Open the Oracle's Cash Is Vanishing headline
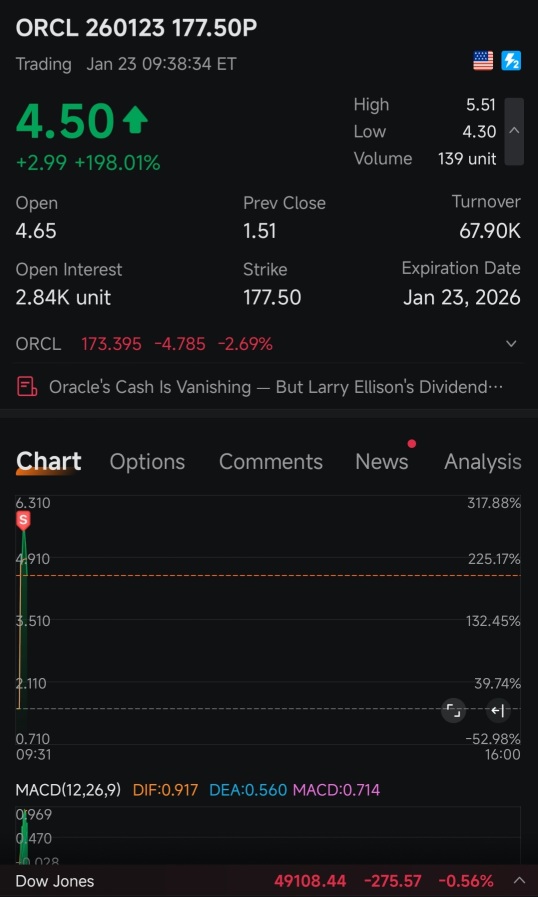Screen dimensions: 538x897 coord(276,387)
